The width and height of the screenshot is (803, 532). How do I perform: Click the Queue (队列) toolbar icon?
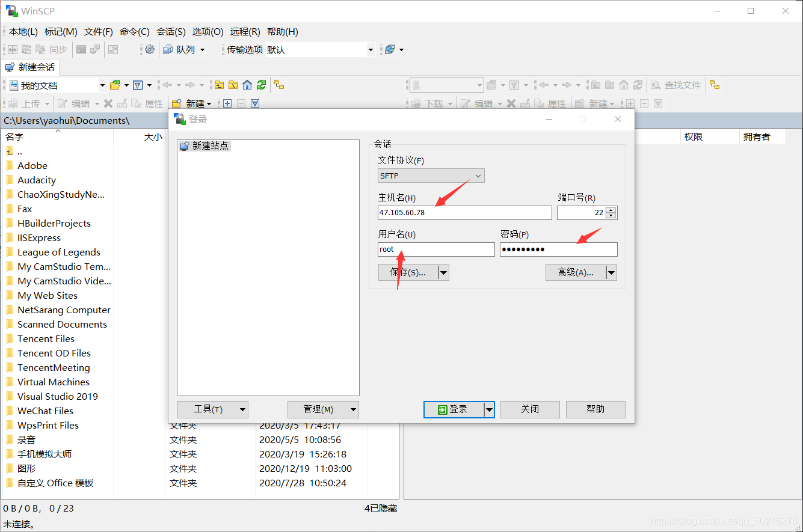(168, 49)
